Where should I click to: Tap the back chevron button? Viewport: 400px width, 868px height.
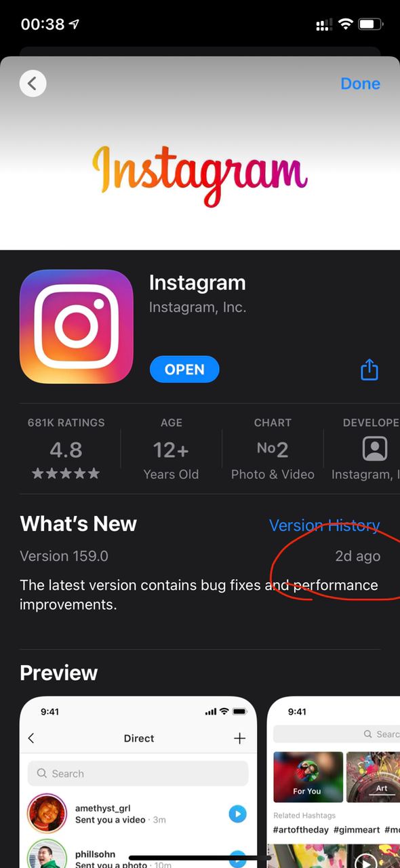point(33,83)
